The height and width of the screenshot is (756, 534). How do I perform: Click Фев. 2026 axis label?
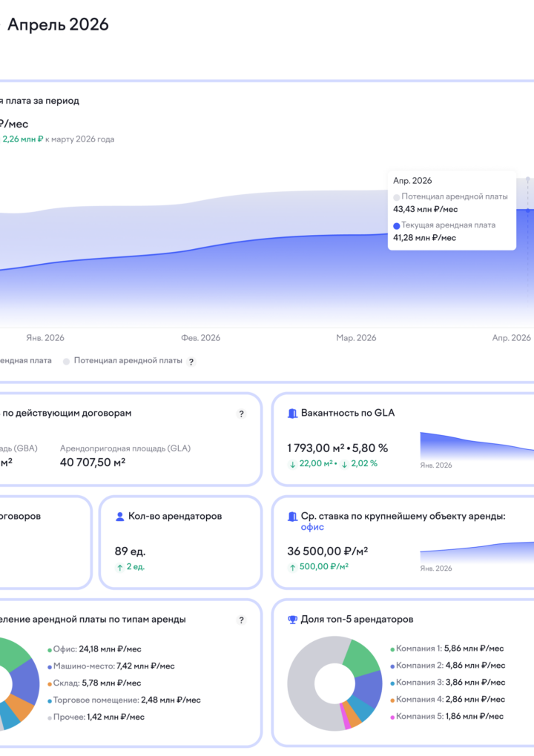(201, 338)
